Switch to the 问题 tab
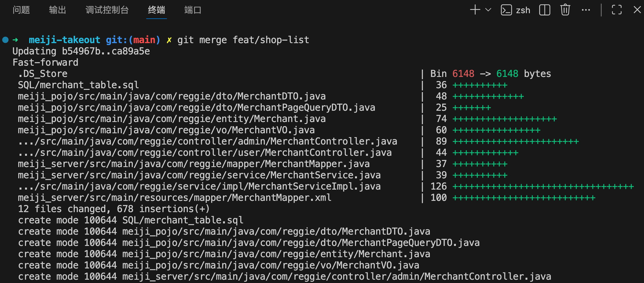Viewport: 644px width, 283px height. 21,10
